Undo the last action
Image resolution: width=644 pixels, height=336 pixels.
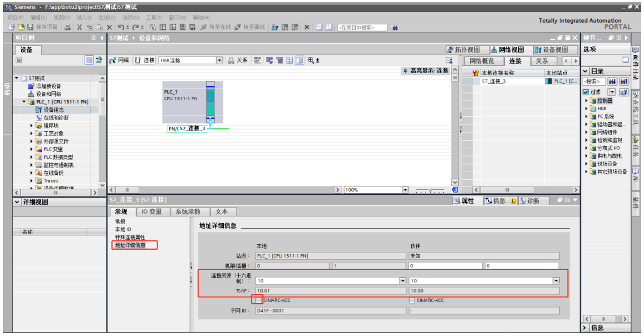click(121, 27)
